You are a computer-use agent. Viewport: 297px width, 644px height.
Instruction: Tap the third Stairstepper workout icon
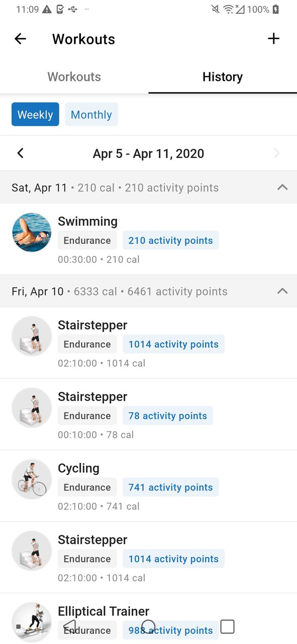pyautogui.click(x=32, y=550)
